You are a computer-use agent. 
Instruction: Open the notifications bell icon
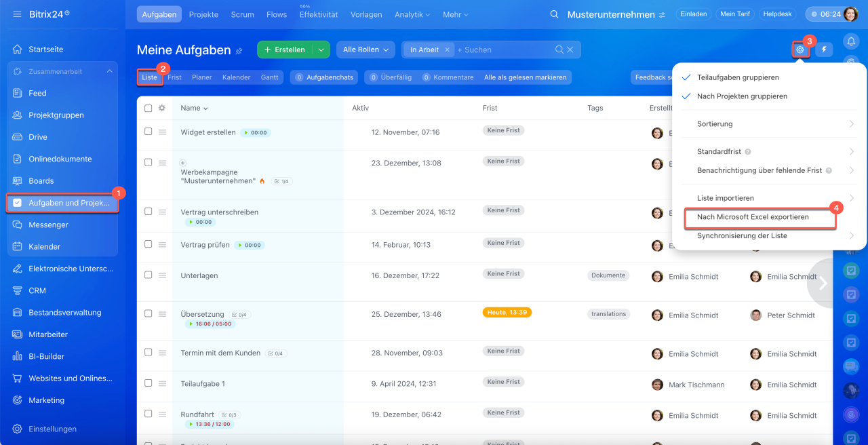(x=850, y=42)
